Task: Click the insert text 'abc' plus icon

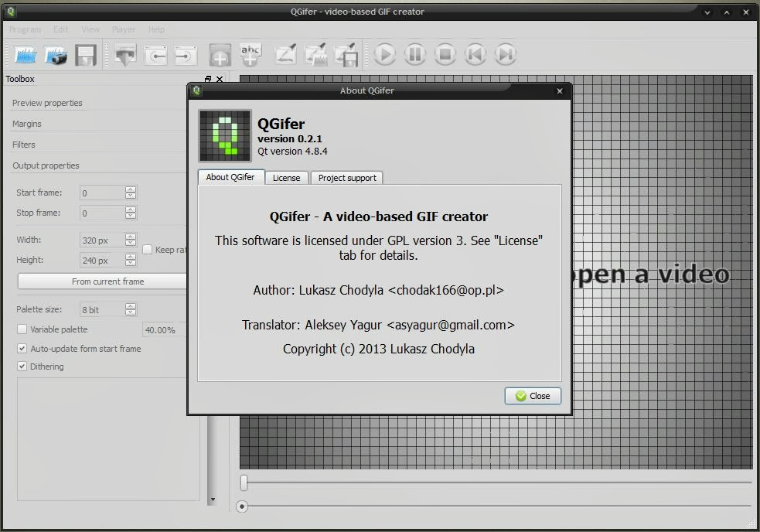Action: (250, 55)
